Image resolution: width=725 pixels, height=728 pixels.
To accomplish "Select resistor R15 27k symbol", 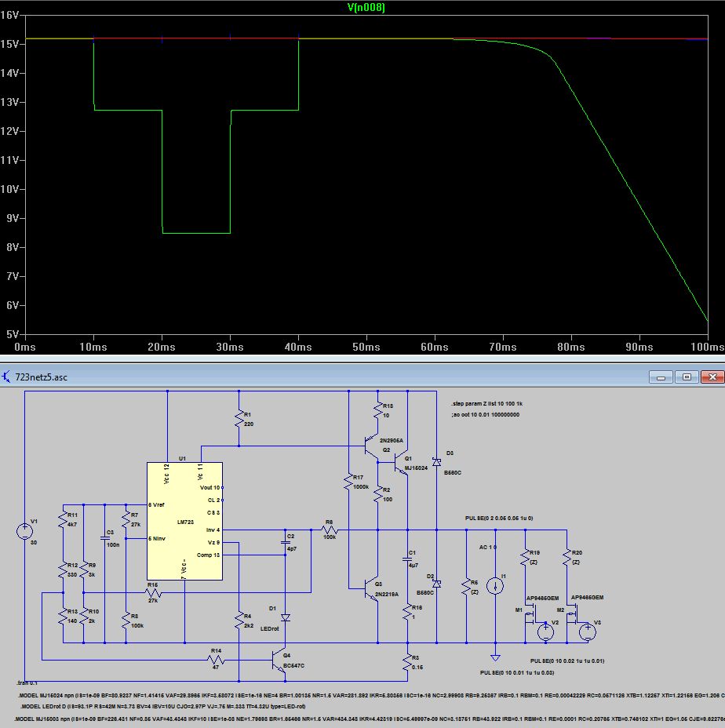I will 153,593.
